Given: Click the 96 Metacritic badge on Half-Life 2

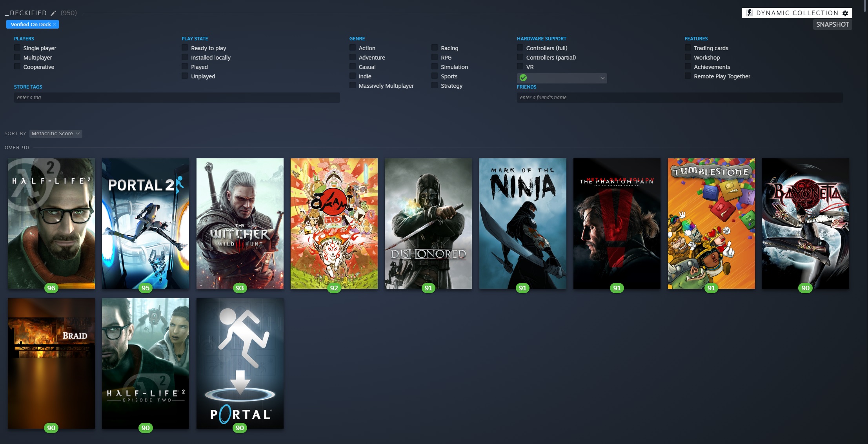Looking at the screenshot, I should point(51,288).
